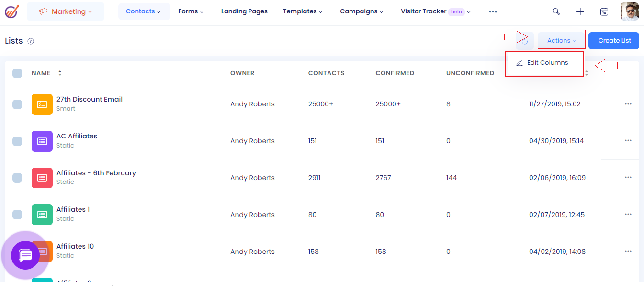Click the date 02/07/2019, 12:45
This screenshot has height=286, width=644.
pos(557,215)
